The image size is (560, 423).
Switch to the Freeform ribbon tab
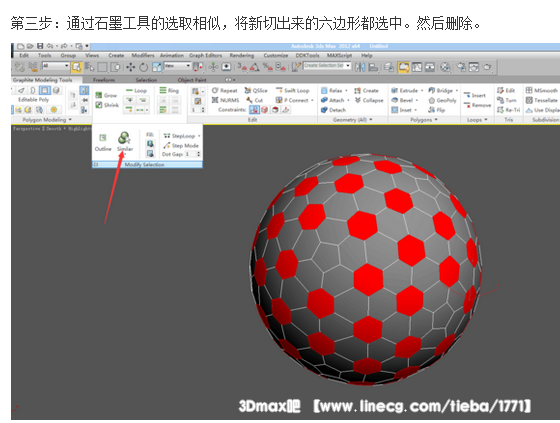pos(104,80)
